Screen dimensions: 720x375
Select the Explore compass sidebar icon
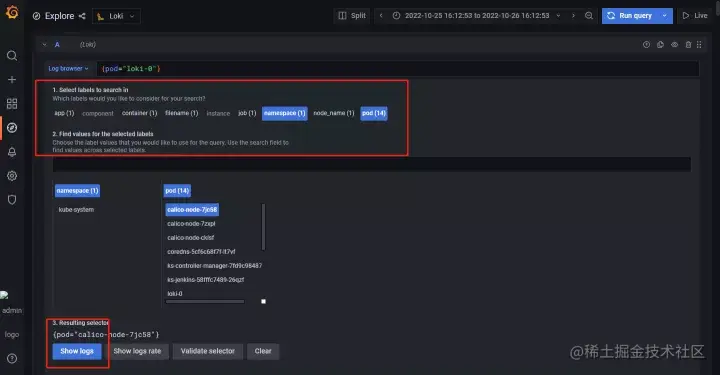point(12,128)
